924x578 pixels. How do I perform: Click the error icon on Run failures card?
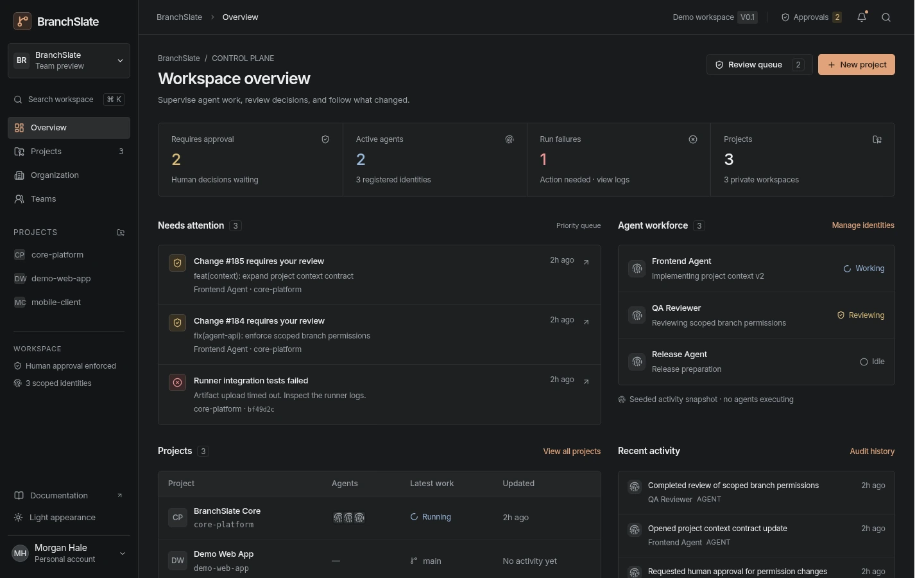[x=693, y=139]
